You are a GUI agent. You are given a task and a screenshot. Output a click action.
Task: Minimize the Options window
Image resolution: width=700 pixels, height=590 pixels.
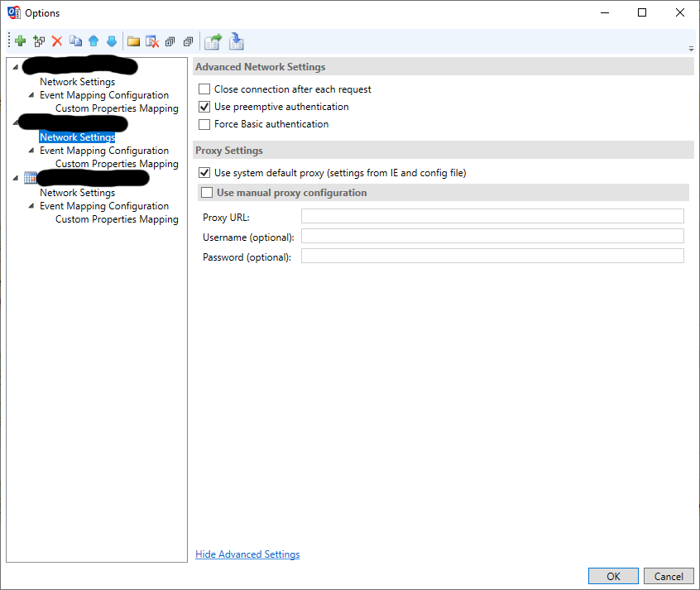coord(605,12)
